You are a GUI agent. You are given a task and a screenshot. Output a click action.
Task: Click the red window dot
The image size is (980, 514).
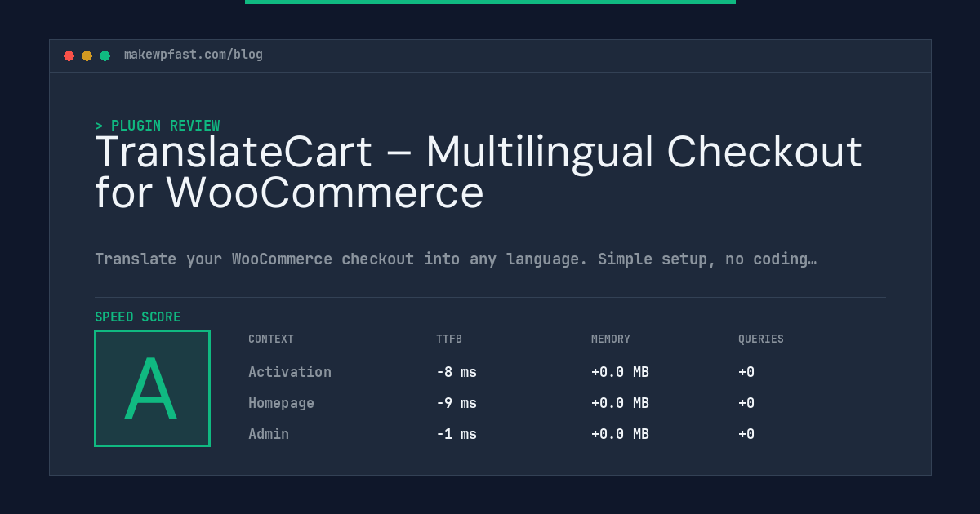(x=69, y=55)
